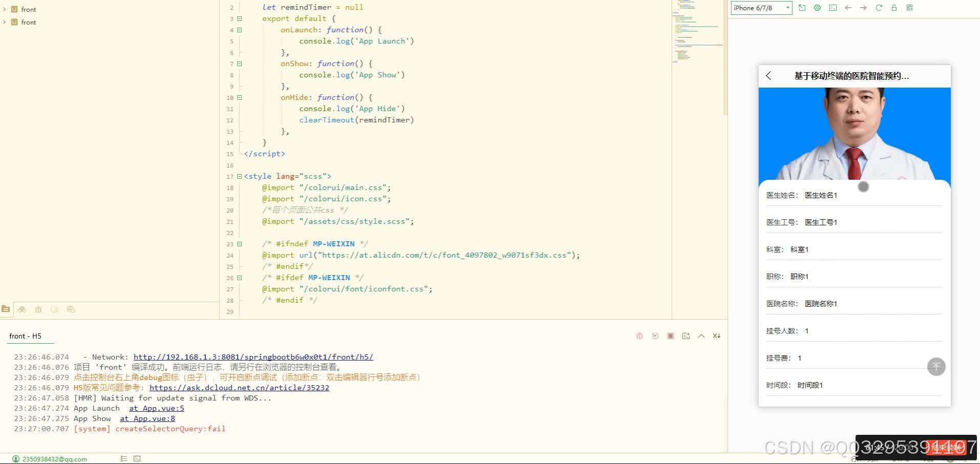The width and height of the screenshot is (980, 464).
Task: Collapse the export default block fold
Action: pyautogui.click(x=239, y=19)
